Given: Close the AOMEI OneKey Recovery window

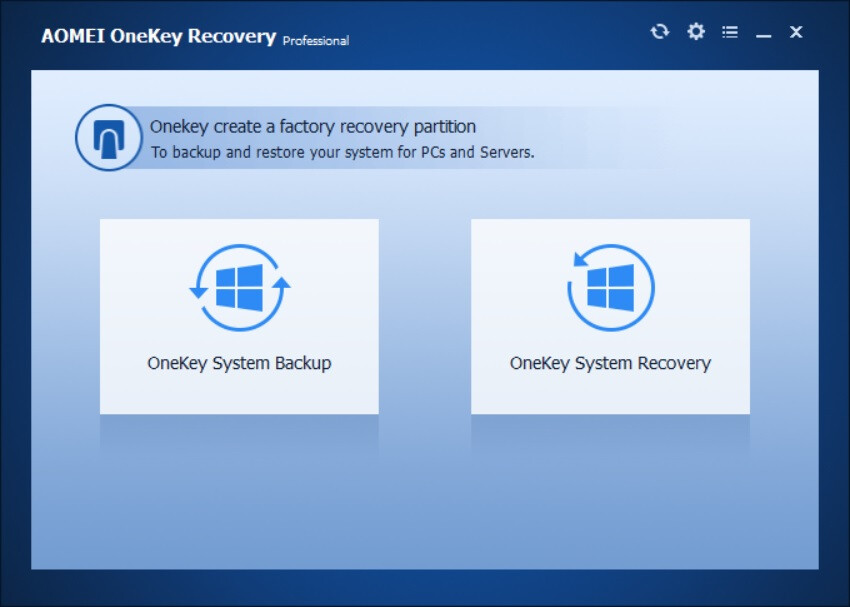Looking at the screenshot, I should point(795,32).
